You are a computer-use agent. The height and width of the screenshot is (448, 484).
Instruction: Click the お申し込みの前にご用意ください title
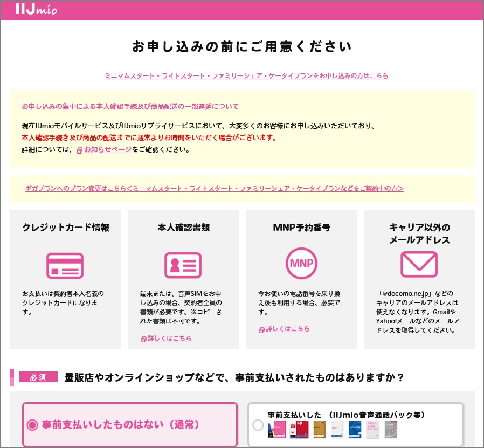[x=242, y=46]
